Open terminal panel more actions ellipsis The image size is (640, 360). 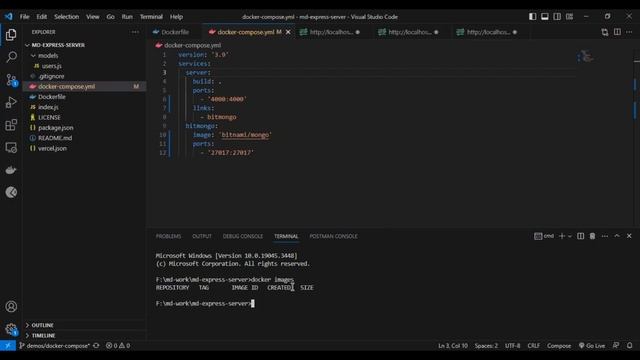(605, 236)
